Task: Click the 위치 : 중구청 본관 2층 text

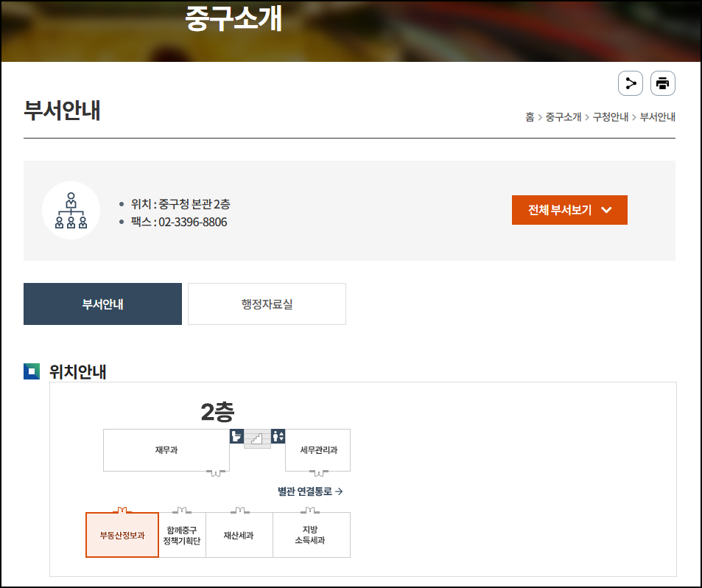Action: tap(180, 204)
